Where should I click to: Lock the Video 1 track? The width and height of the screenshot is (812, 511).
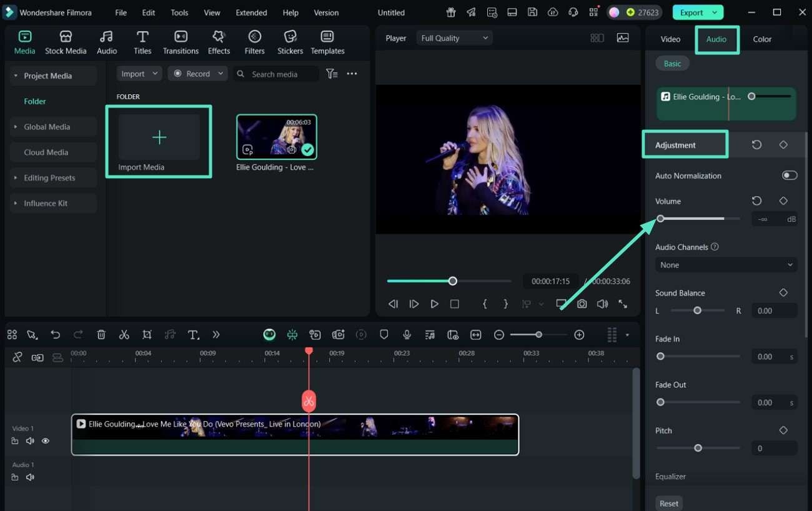click(x=15, y=441)
